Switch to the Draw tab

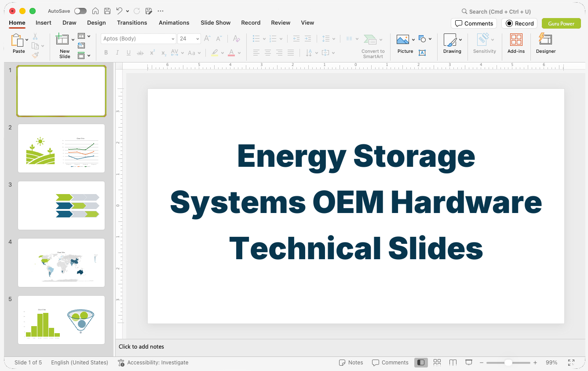coord(69,22)
